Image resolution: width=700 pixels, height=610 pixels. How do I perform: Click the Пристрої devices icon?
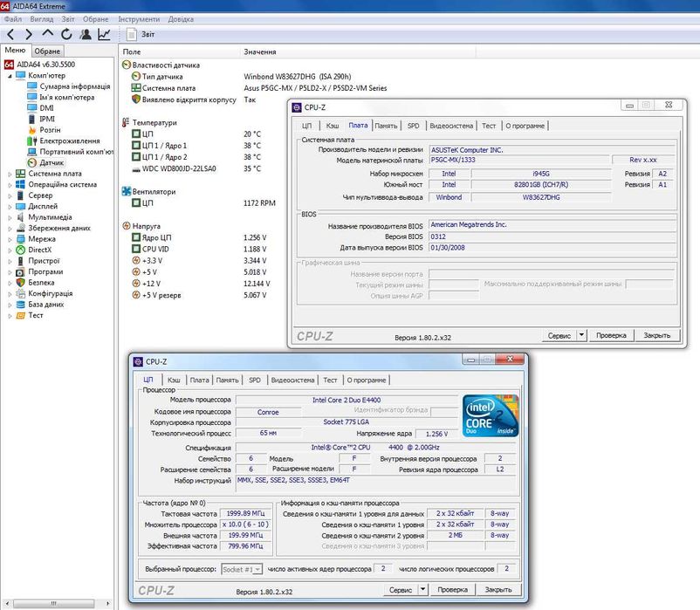20,261
